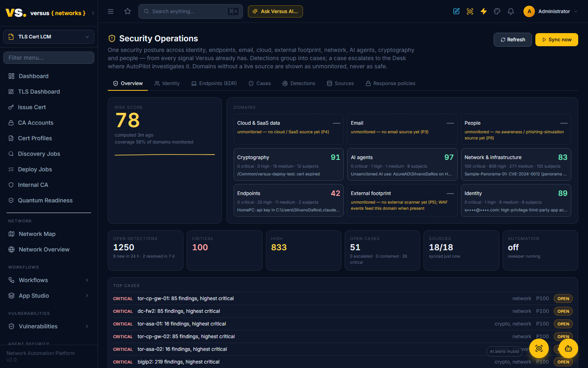The height and width of the screenshot is (368, 588).
Task: Open the Cryptography domain card
Action: (x=289, y=164)
